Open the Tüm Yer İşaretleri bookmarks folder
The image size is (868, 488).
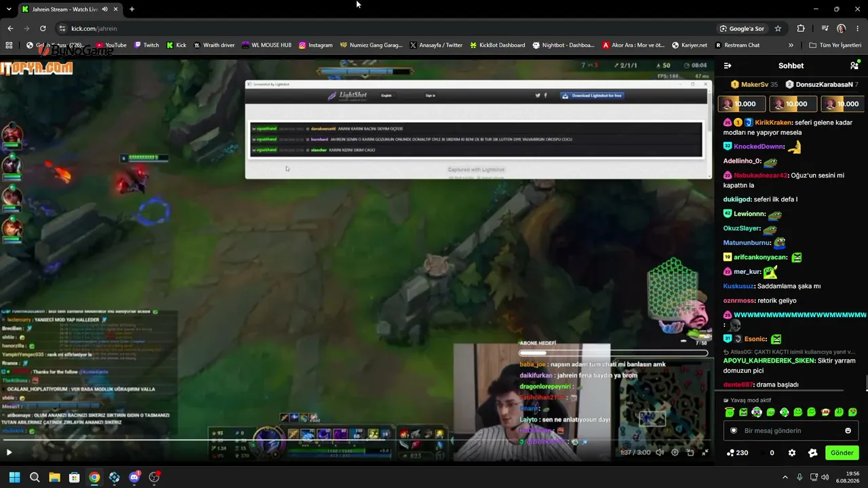click(835, 45)
